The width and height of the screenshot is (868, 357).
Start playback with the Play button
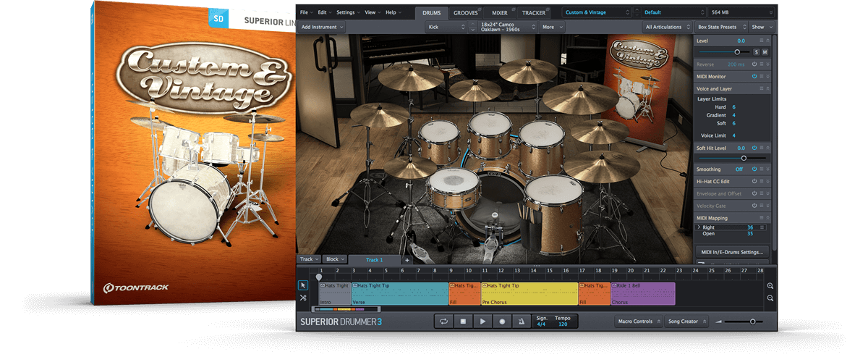point(481,322)
